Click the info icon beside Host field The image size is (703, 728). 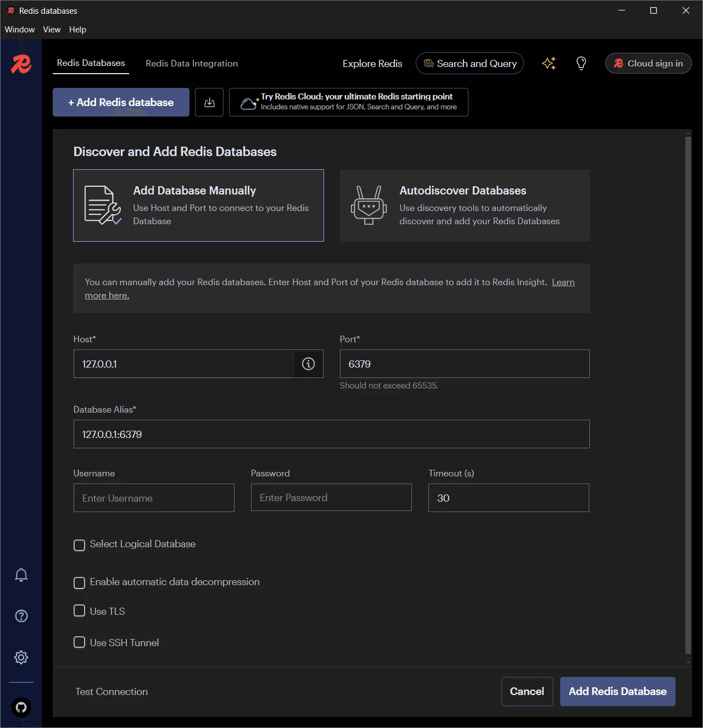pos(308,364)
